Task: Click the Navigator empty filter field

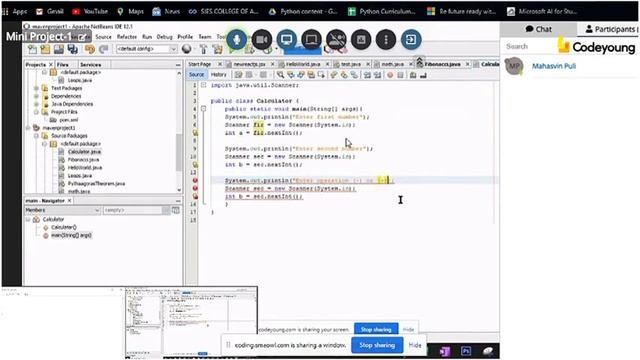Action: click(x=132, y=210)
